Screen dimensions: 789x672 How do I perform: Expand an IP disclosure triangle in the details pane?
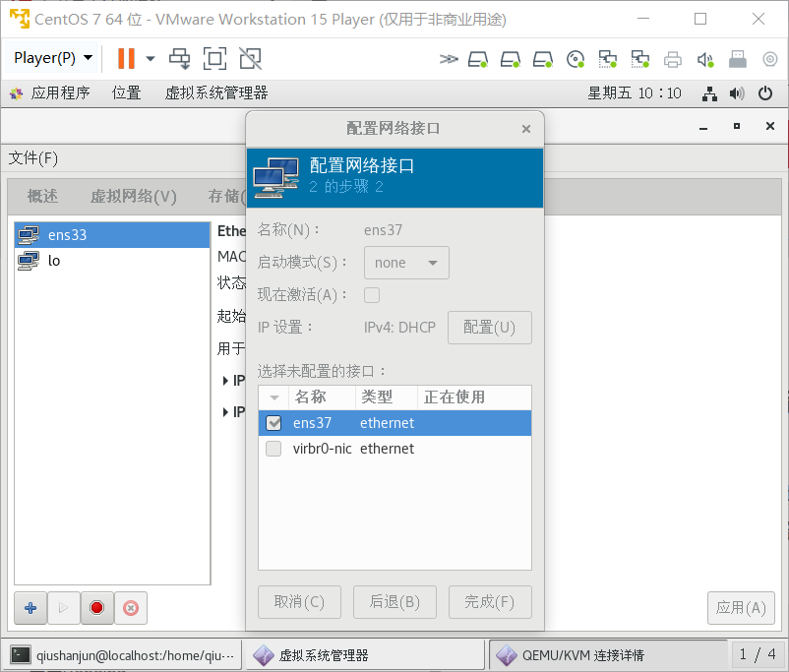point(226,380)
